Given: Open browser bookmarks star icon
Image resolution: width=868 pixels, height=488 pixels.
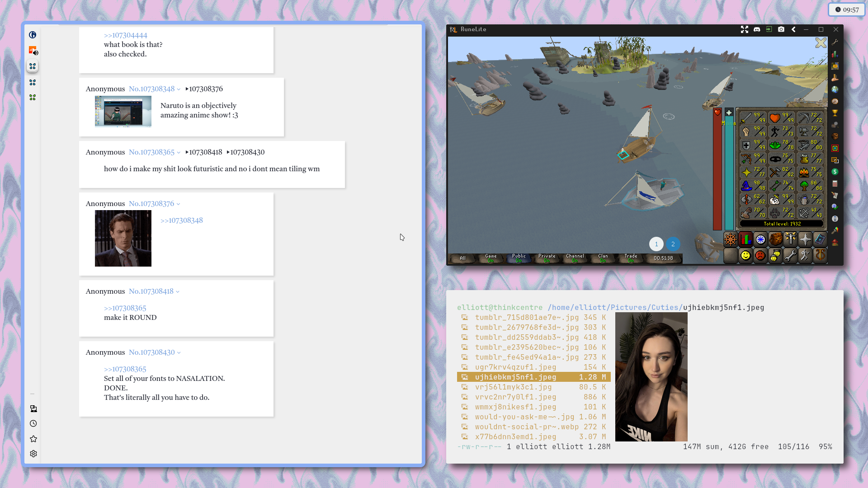Looking at the screenshot, I should point(33,439).
